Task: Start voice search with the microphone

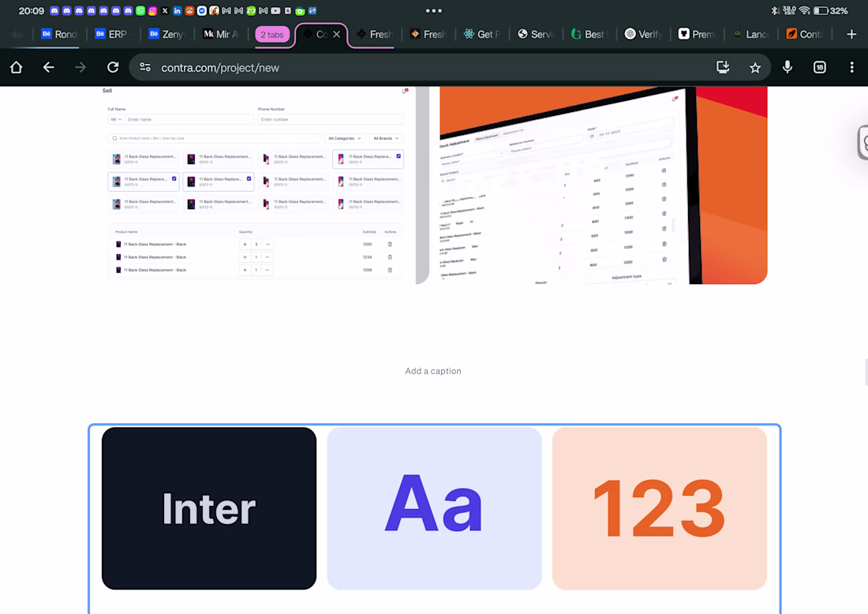Action: point(788,68)
